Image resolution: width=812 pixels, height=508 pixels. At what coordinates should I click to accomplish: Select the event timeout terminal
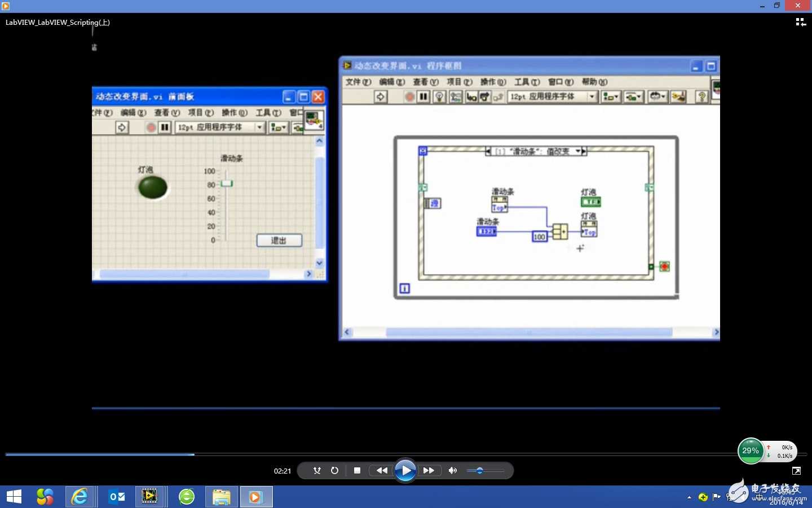(x=423, y=151)
